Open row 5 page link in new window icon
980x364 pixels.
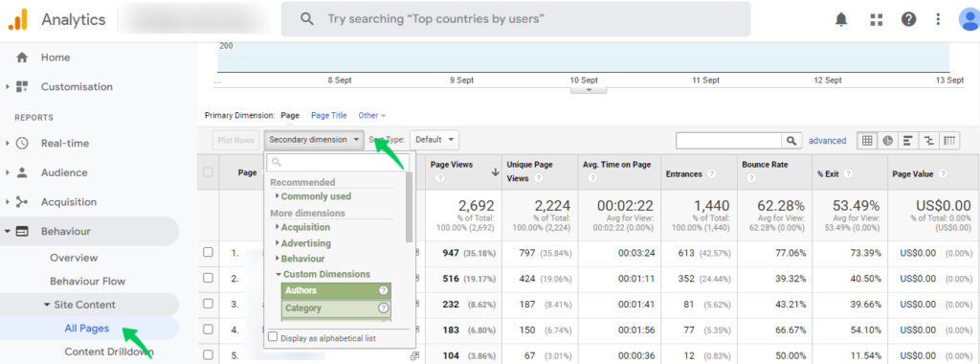[413, 355]
